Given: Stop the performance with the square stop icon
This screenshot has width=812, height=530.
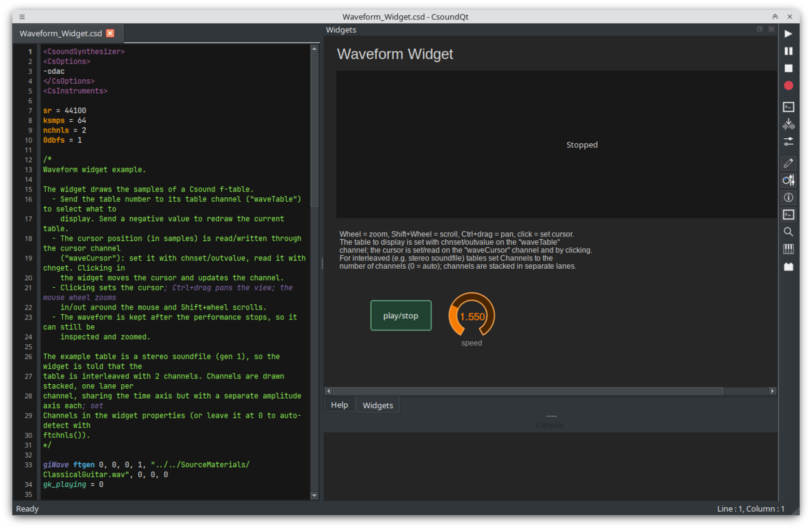Looking at the screenshot, I should [789, 68].
